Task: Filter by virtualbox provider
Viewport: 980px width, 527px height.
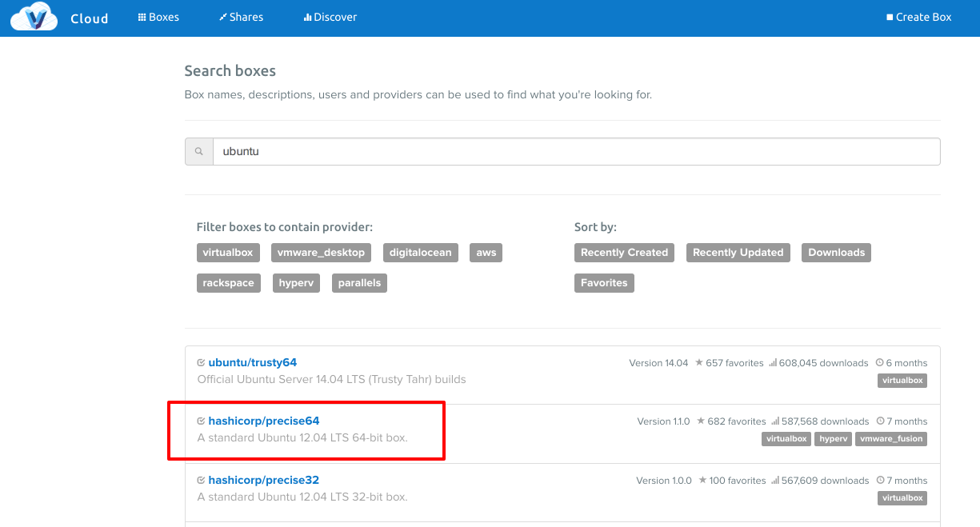Action: tap(228, 253)
